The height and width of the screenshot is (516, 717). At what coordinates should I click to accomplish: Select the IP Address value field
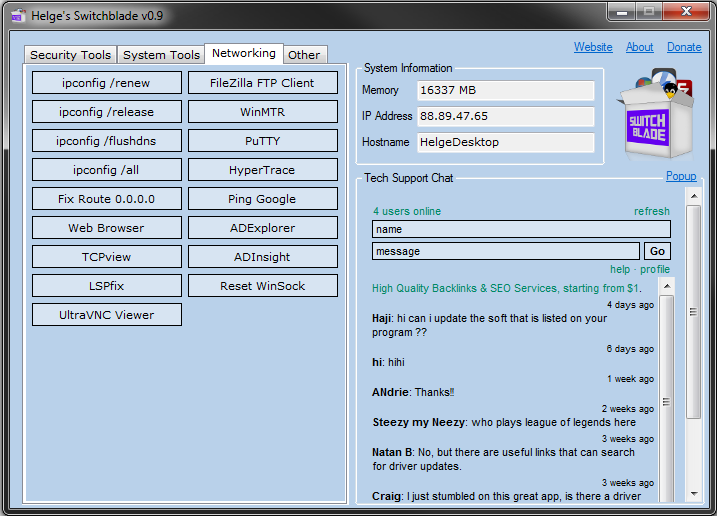506,116
